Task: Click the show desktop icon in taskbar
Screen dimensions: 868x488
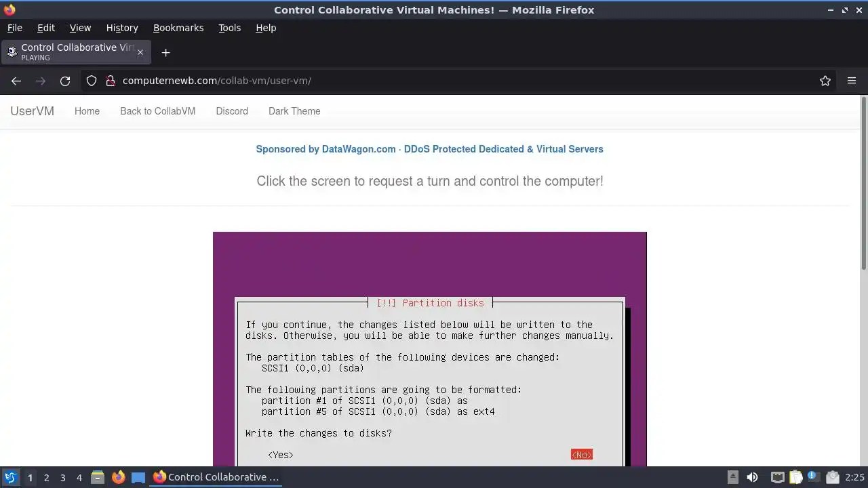Action: pos(138,477)
